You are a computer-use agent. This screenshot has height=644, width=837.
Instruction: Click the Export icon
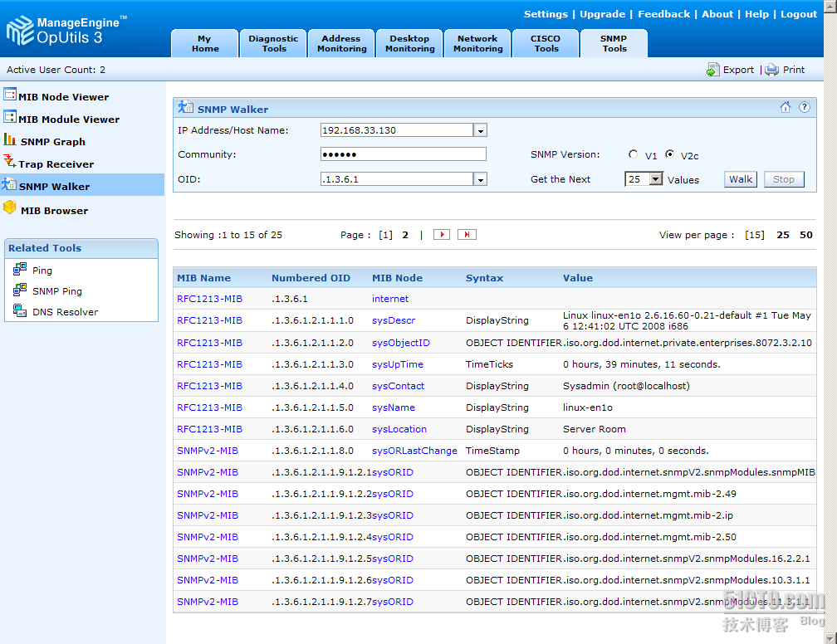[713, 70]
